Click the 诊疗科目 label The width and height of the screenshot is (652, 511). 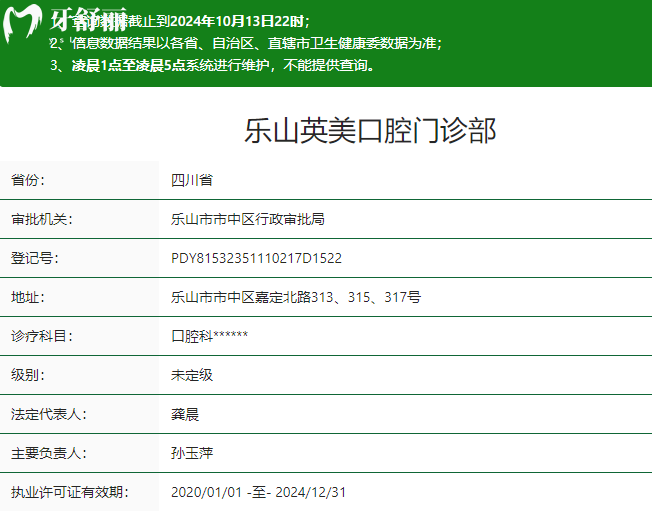coord(42,336)
